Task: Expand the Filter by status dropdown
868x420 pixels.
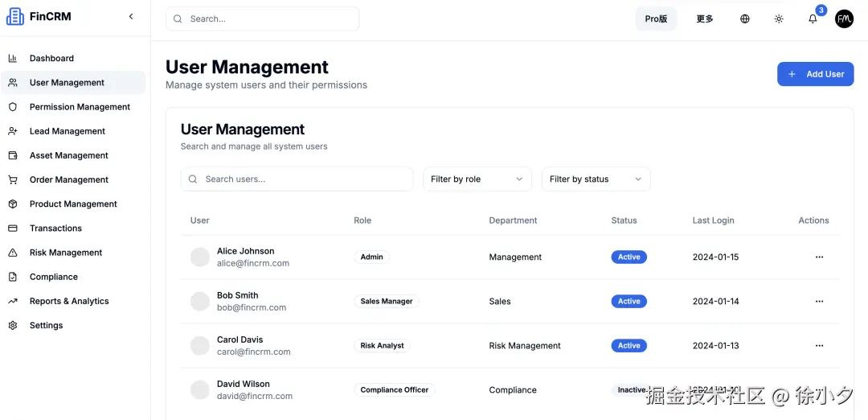Action: (596, 179)
